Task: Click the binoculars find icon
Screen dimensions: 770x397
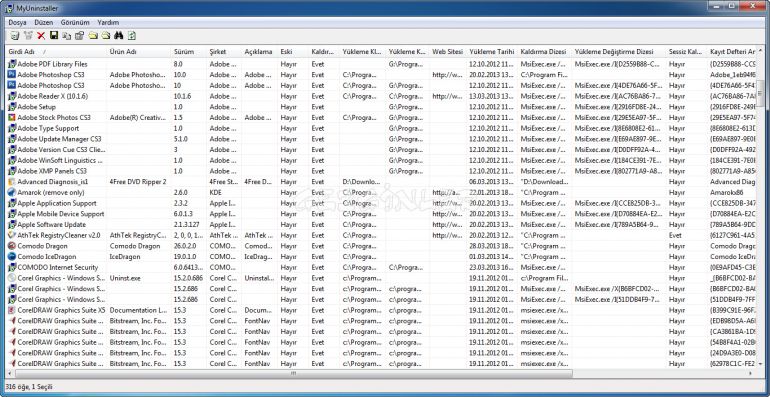Action: click(x=118, y=35)
